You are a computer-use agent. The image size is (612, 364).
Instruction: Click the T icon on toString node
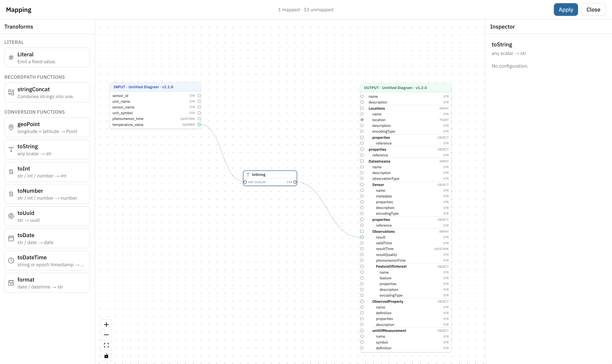(x=248, y=175)
